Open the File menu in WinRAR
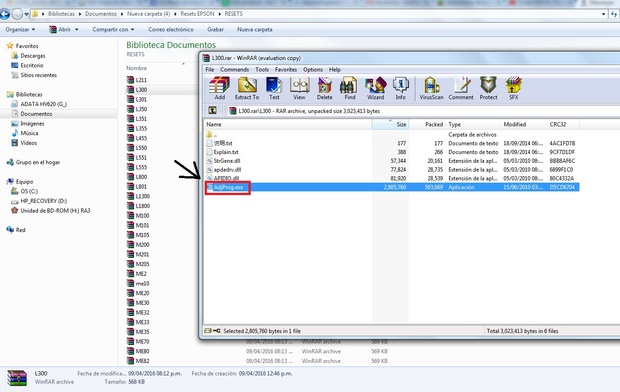620x392 pixels. pyautogui.click(x=210, y=70)
